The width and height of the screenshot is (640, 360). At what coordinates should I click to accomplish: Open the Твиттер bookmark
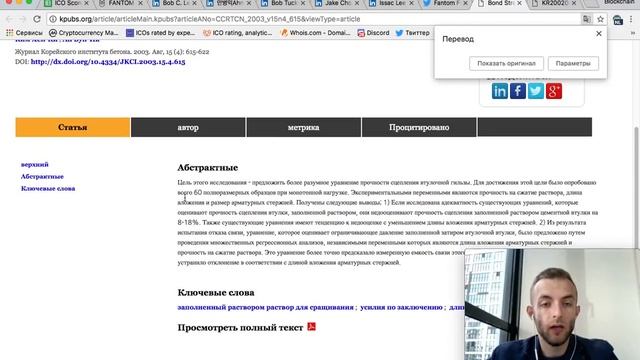(x=413, y=33)
